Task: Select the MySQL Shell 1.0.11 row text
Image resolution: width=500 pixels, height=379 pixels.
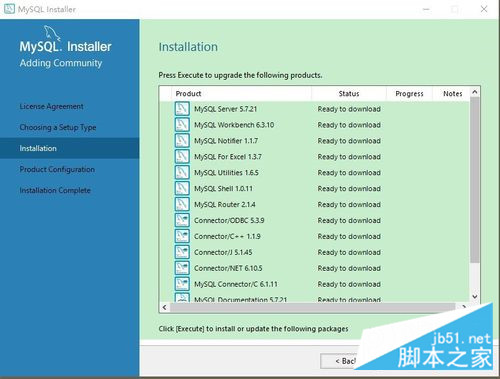Action: coord(223,189)
